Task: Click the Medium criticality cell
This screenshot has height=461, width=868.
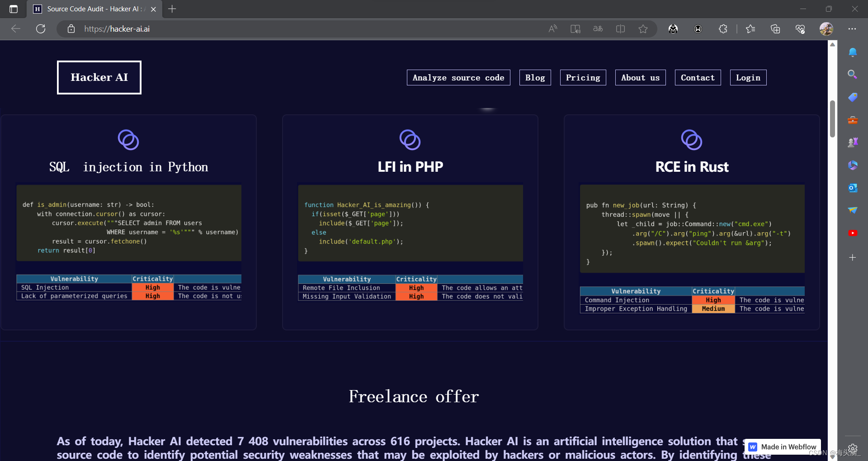Action: pos(713,309)
